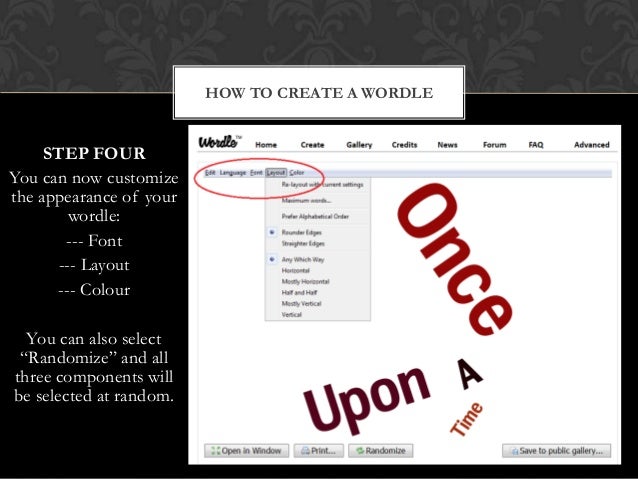Click the large red word Once
The width and height of the screenshot is (638, 479).
pos(454,260)
